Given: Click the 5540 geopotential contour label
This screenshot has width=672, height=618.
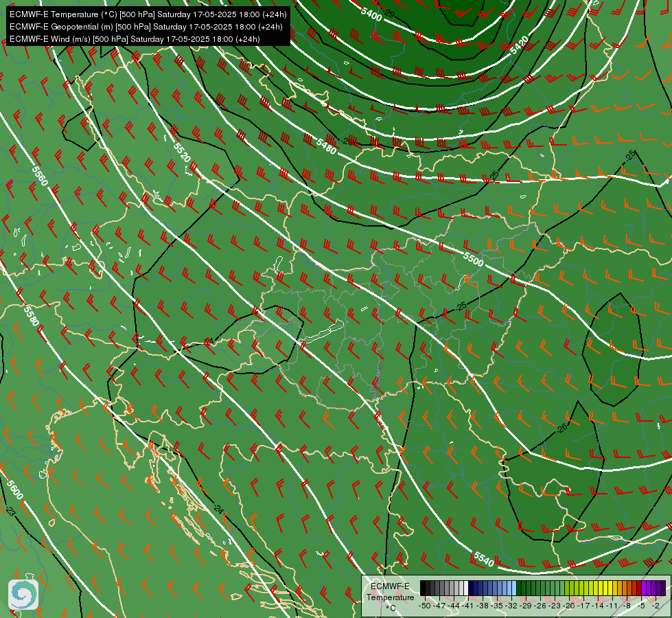Looking at the screenshot, I should (484, 559).
